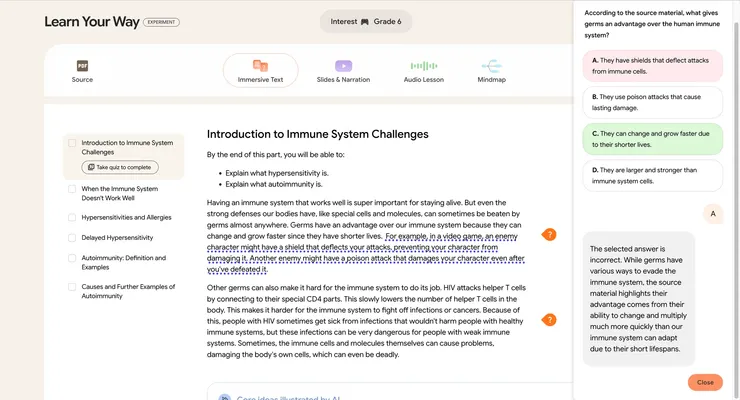Click the user avatar letter A
The width and height of the screenshot is (740, 400).
coord(712,213)
